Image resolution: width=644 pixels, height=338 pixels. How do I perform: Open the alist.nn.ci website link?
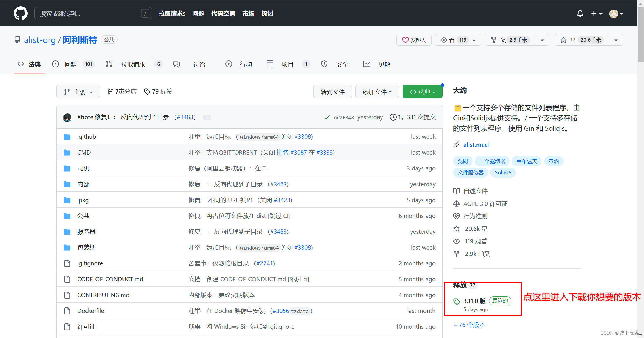(x=476, y=145)
